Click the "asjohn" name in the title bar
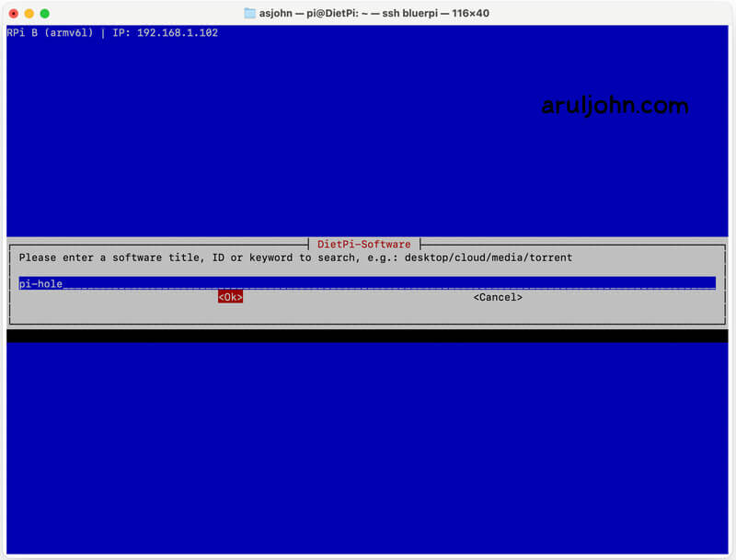The width and height of the screenshot is (736, 560). click(276, 14)
